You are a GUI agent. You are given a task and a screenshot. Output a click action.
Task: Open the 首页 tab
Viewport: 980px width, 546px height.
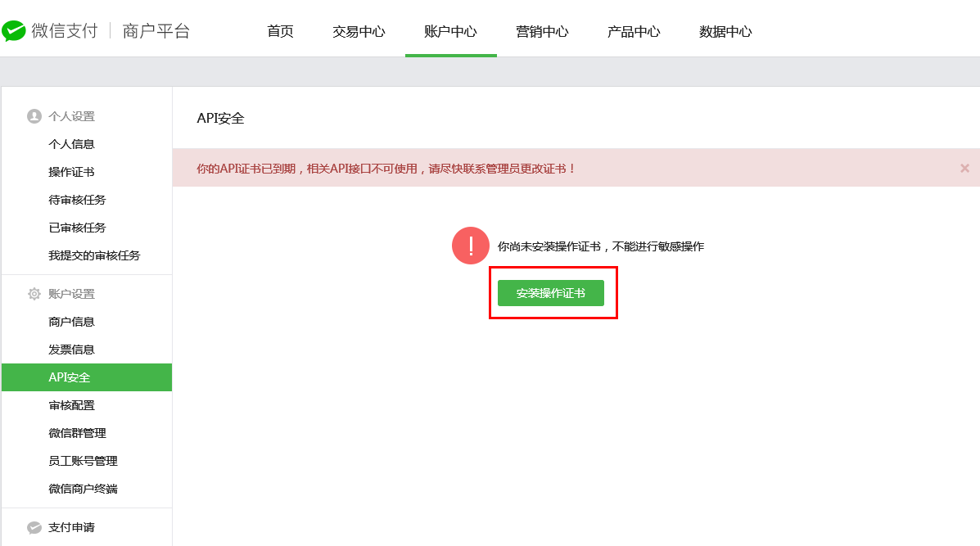click(280, 32)
